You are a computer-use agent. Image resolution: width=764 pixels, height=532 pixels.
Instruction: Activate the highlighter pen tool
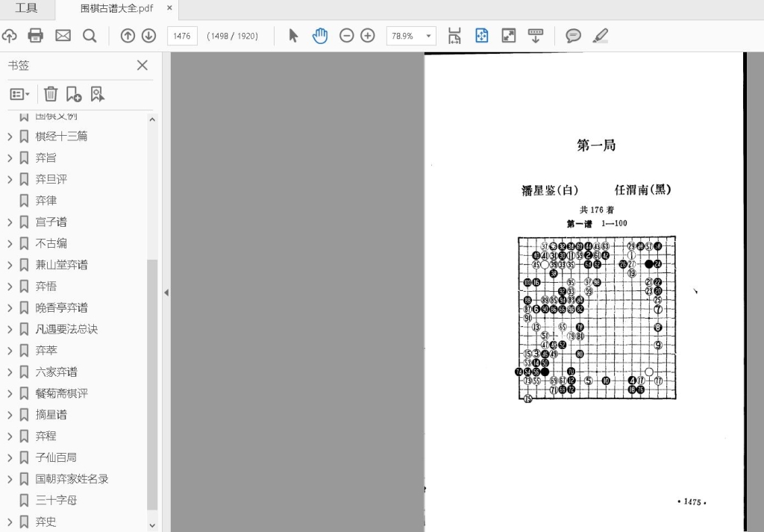[x=601, y=35]
